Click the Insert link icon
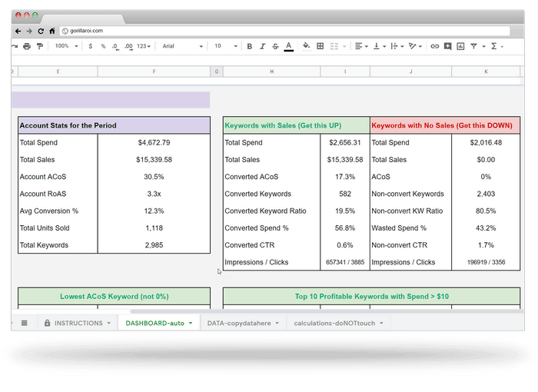 click(435, 46)
